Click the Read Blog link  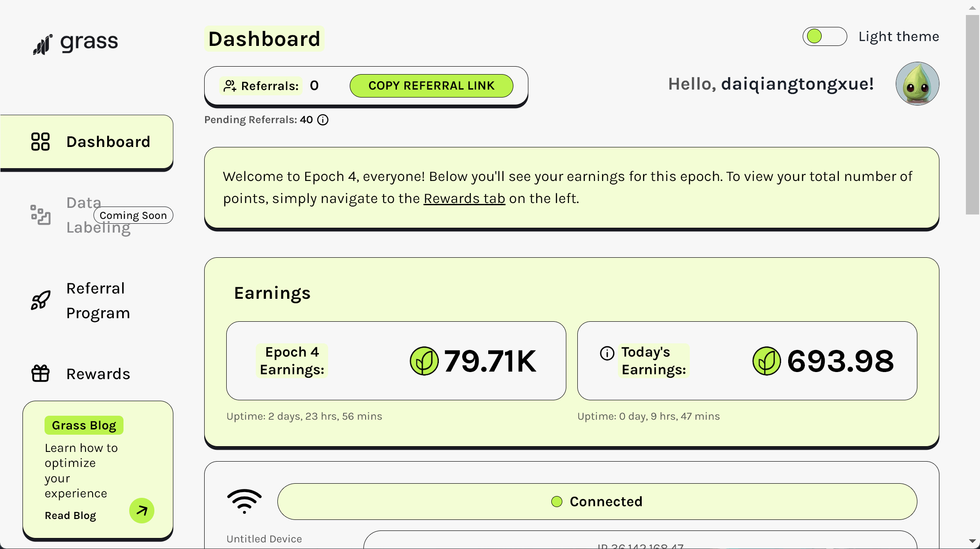pos(71,515)
